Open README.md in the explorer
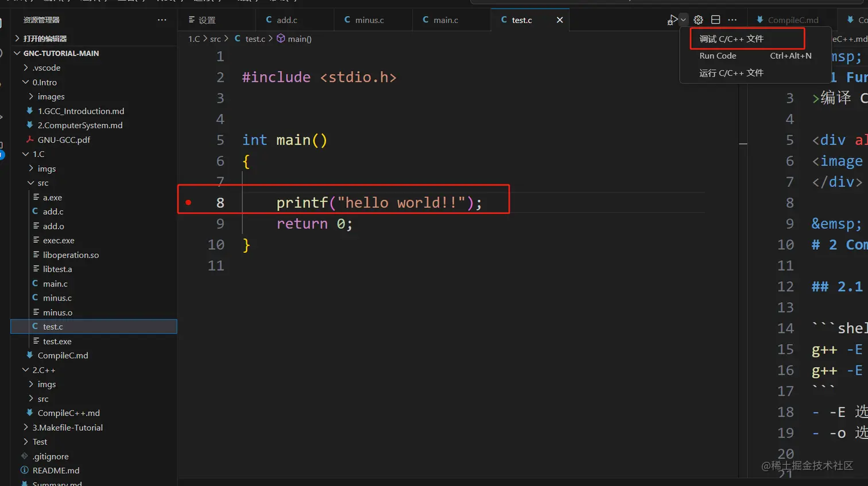Image resolution: width=868 pixels, height=486 pixels. [94, 470]
